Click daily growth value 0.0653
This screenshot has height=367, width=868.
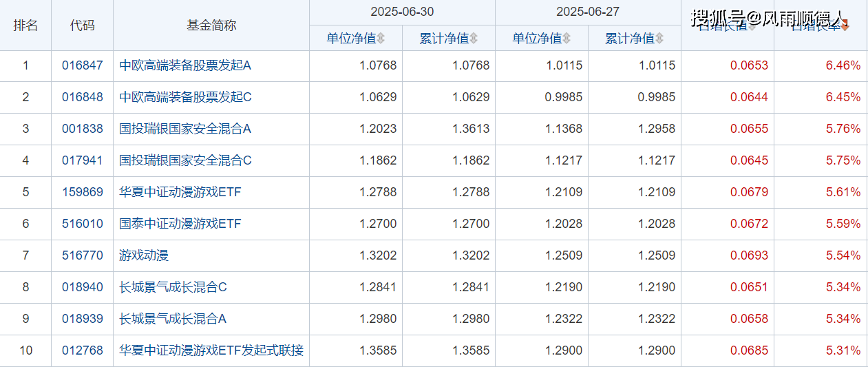pyautogui.click(x=750, y=66)
